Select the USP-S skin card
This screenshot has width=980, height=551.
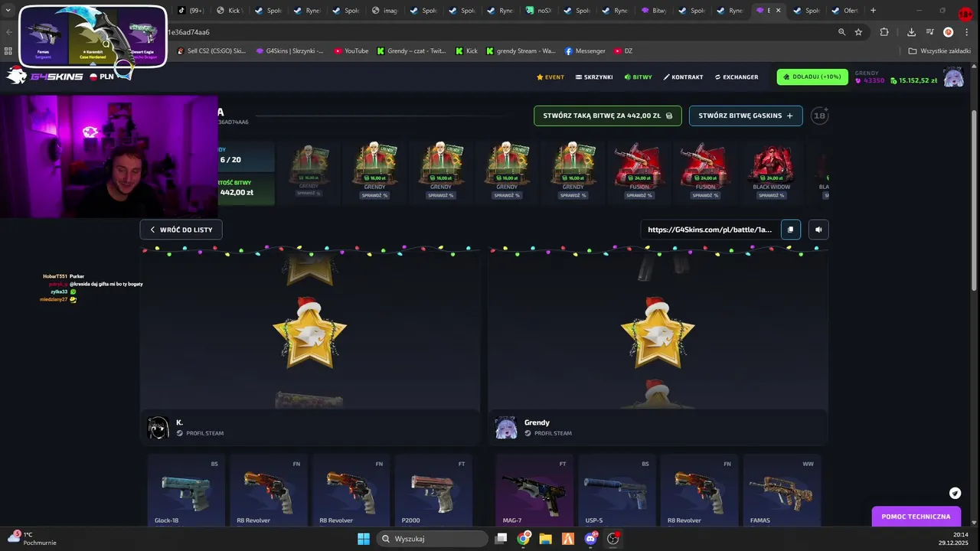(x=617, y=490)
